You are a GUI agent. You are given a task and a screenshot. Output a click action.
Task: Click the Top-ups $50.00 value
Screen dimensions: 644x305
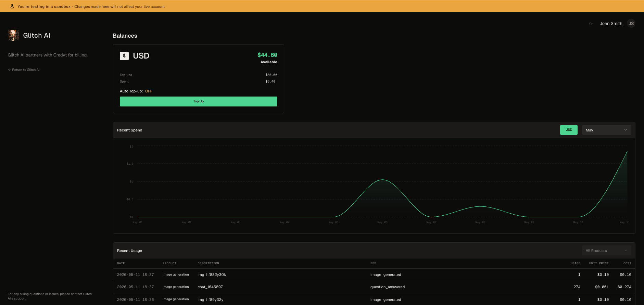pos(271,75)
